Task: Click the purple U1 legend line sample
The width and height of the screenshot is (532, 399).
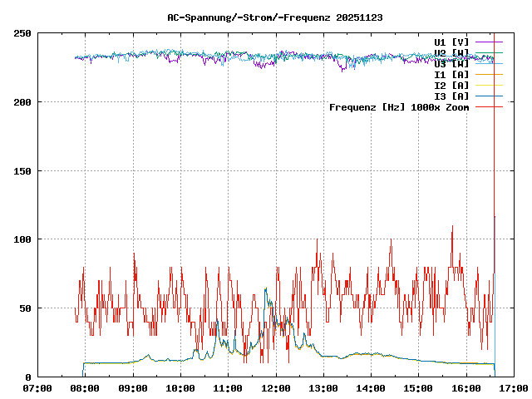Action: 490,42
